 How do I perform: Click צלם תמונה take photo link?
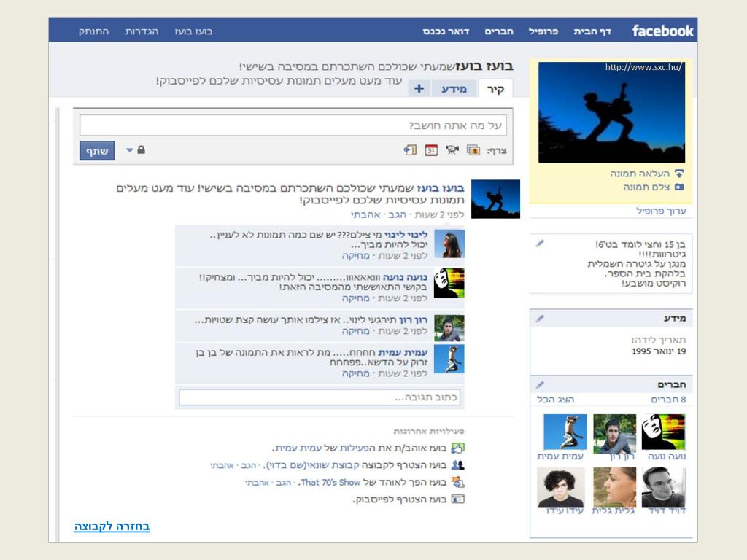coord(646,187)
